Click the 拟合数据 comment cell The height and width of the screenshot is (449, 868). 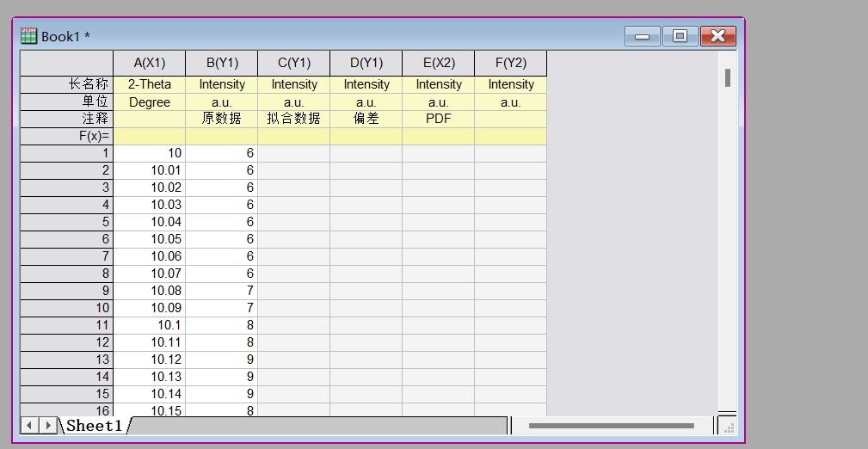(x=293, y=119)
